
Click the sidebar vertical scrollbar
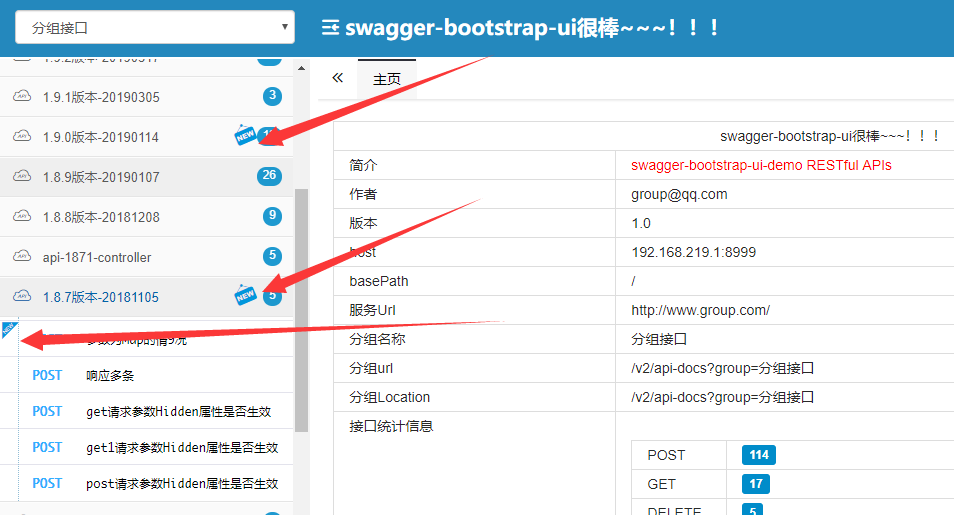point(302,300)
